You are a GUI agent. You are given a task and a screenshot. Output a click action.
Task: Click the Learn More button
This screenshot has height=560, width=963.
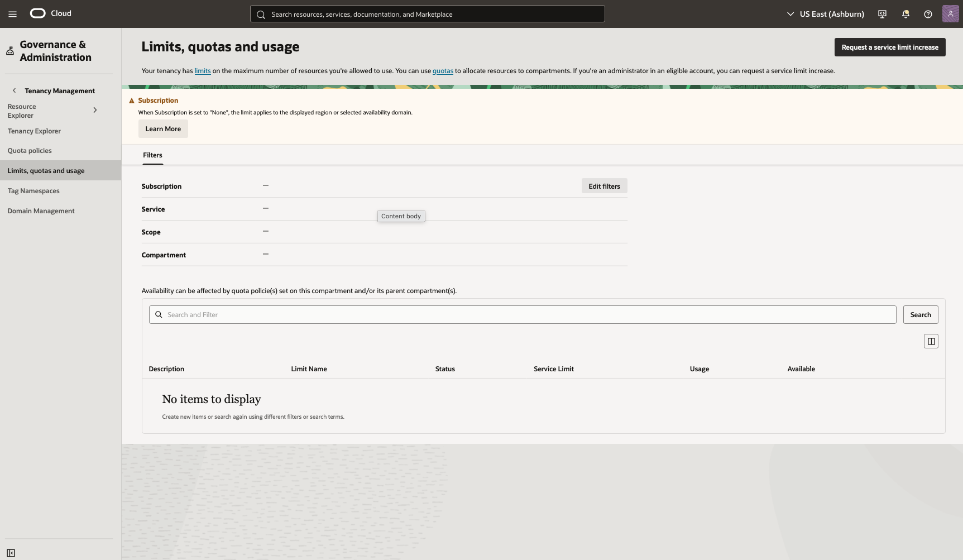[163, 129]
